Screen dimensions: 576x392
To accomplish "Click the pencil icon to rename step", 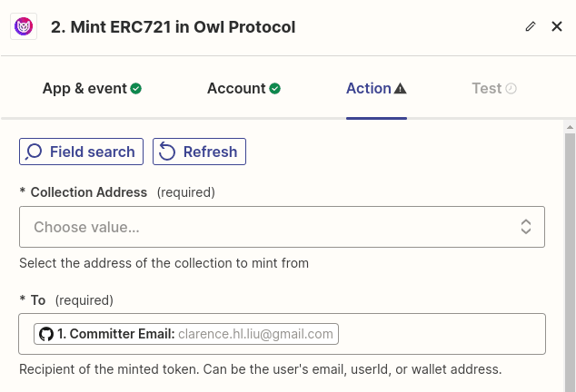I will tap(531, 27).
